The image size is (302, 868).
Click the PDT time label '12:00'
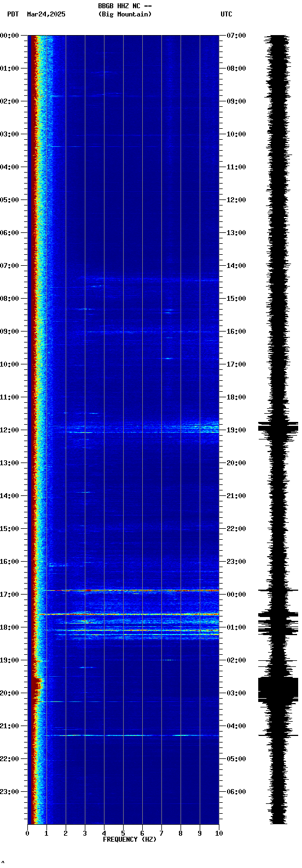(x=9, y=430)
